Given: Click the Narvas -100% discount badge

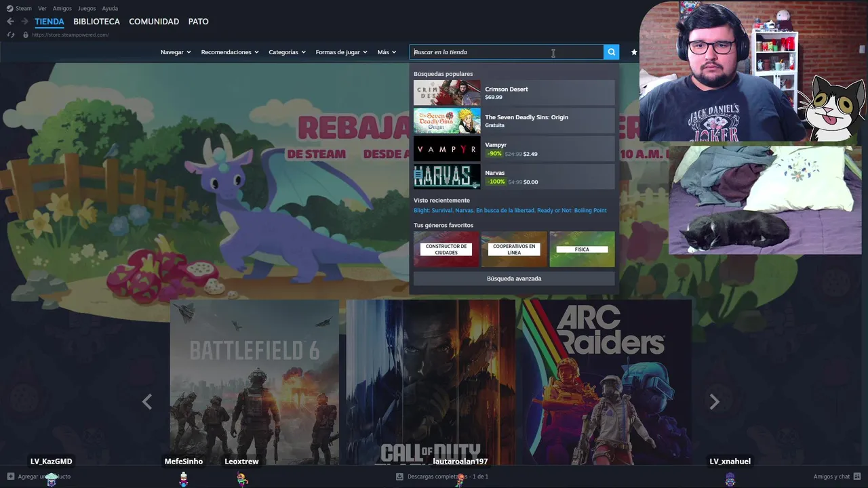Looking at the screenshot, I should coord(496,182).
